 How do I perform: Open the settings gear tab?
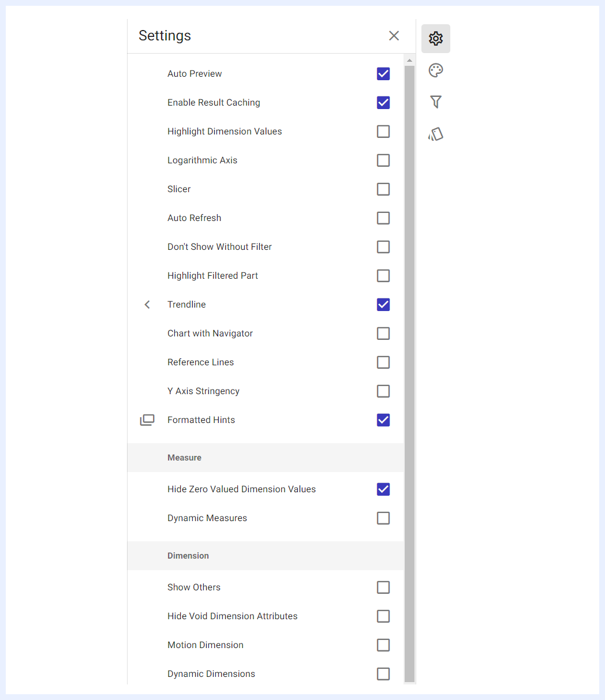click(x=436, y=39)
